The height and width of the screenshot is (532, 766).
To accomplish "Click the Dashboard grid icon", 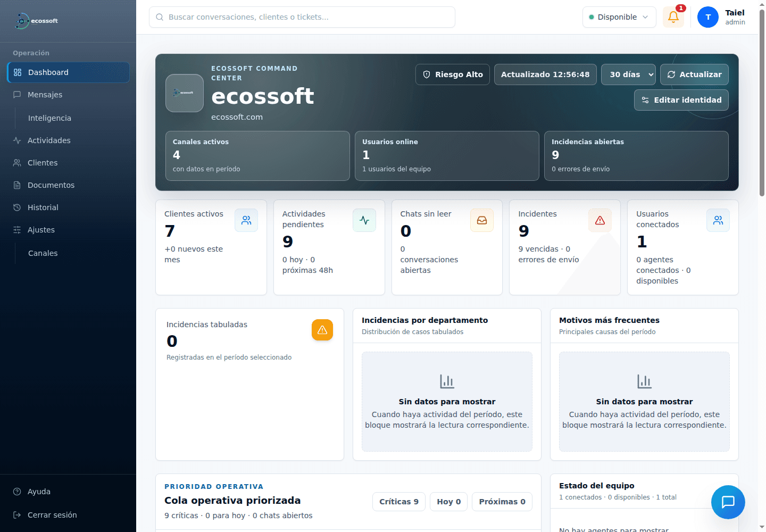I will (18, 72).
